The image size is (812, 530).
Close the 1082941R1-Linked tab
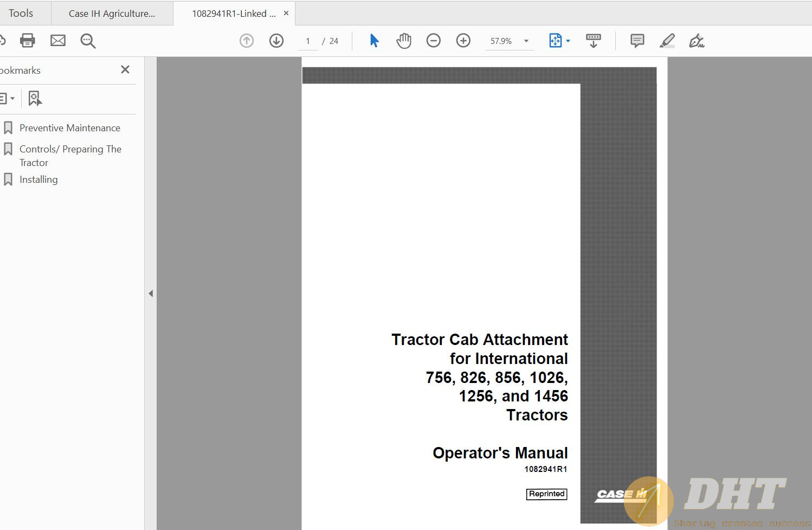(286, 13)
